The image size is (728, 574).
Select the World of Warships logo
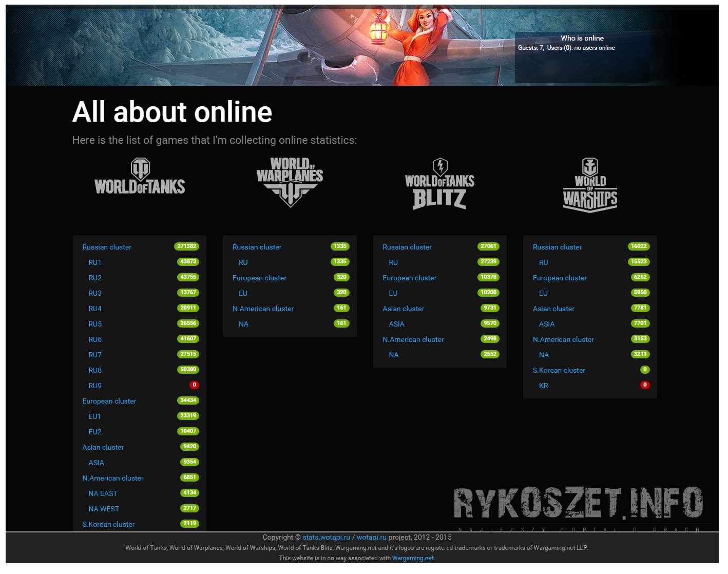590,185
